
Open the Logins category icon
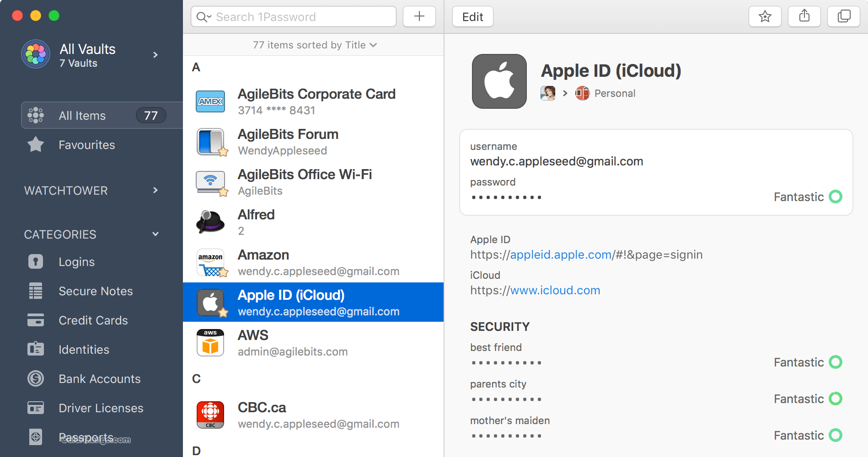(35, 261)
